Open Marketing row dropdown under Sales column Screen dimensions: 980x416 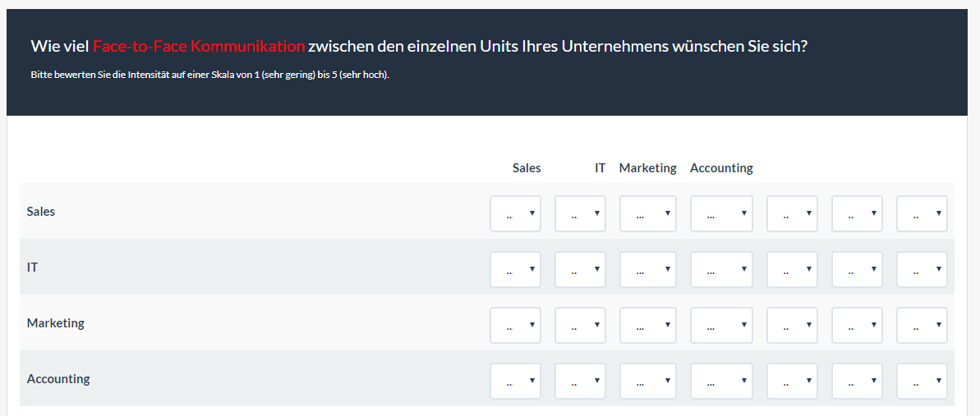(515, 325)
